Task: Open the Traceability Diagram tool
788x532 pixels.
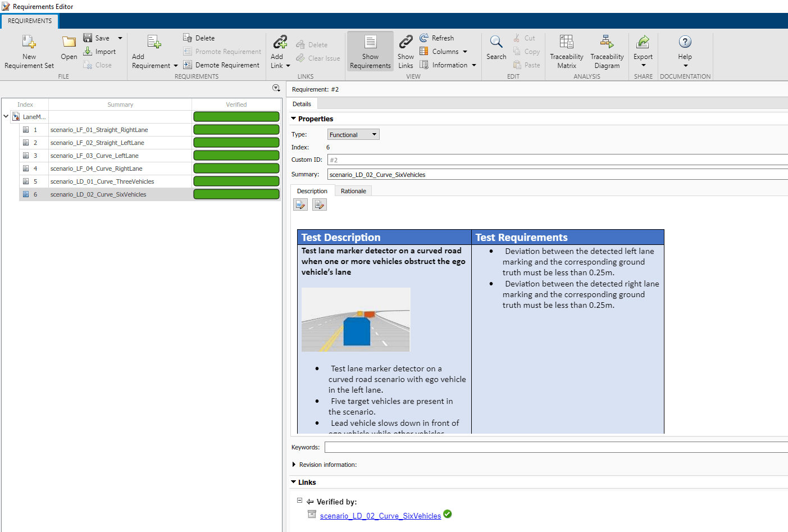Action: [x=607, y=43]
